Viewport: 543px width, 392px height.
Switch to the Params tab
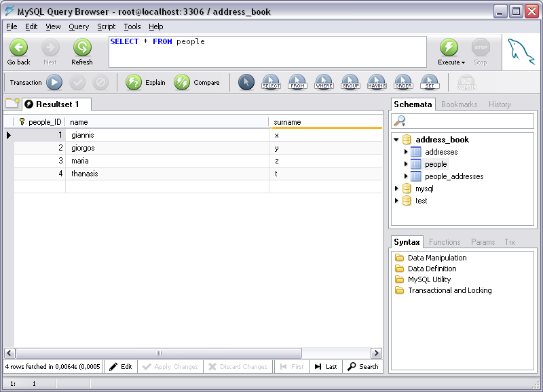pyautogui.click(x=483, y=242)
